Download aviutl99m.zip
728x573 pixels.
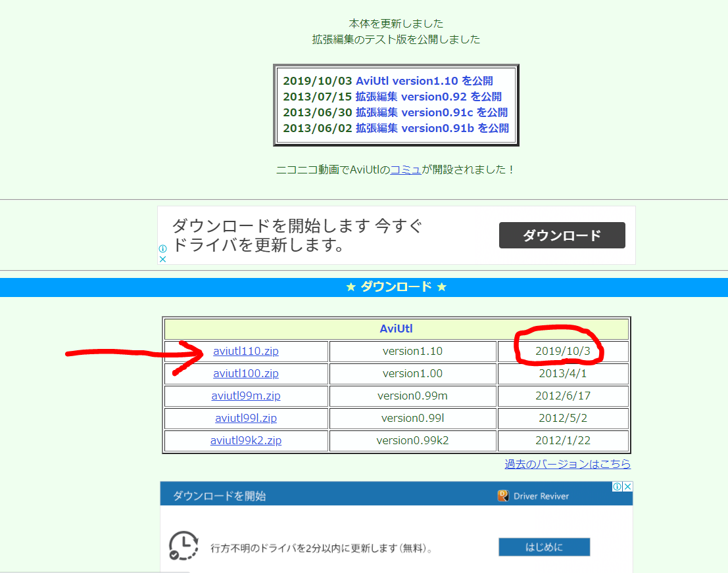click(x=245, y=396)
